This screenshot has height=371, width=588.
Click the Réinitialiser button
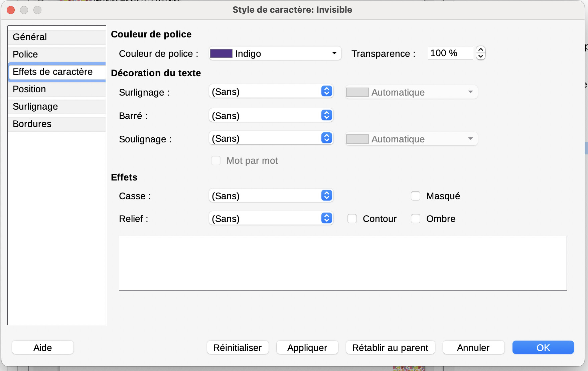(238, 348)
